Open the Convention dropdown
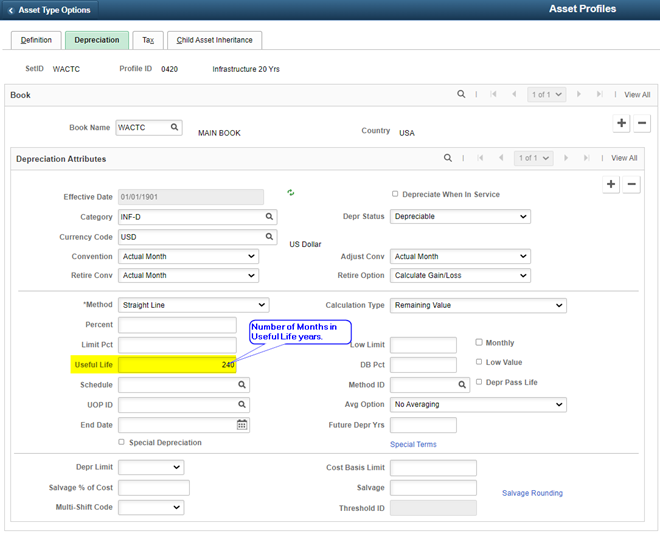Image resolution: width=660 pixels, height=534 pixels. 188,256
